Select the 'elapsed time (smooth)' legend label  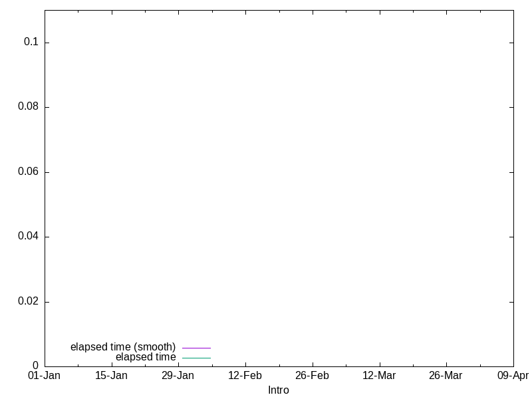pyautogui.click(x=123, y=347)
